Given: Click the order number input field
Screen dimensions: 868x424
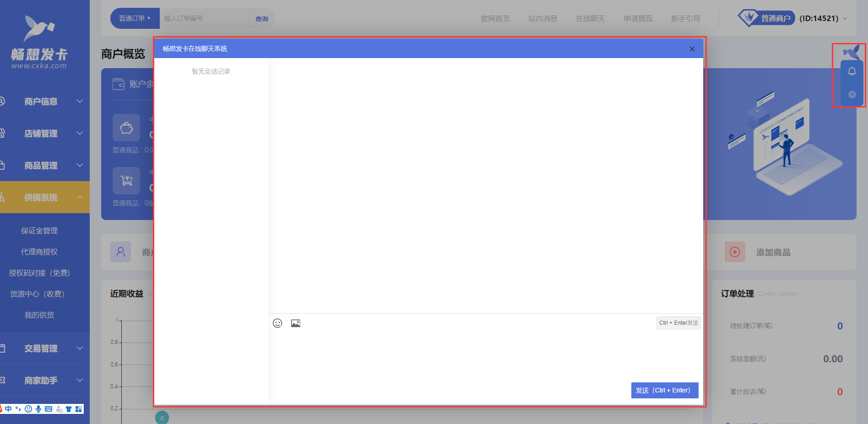Looking at the screenshot, I should [204, 18].
